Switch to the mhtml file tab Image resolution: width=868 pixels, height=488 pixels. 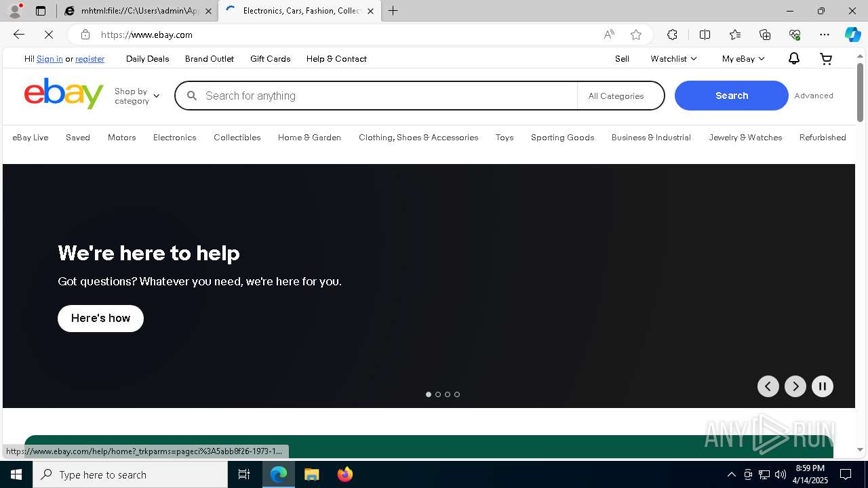[138, 11]
